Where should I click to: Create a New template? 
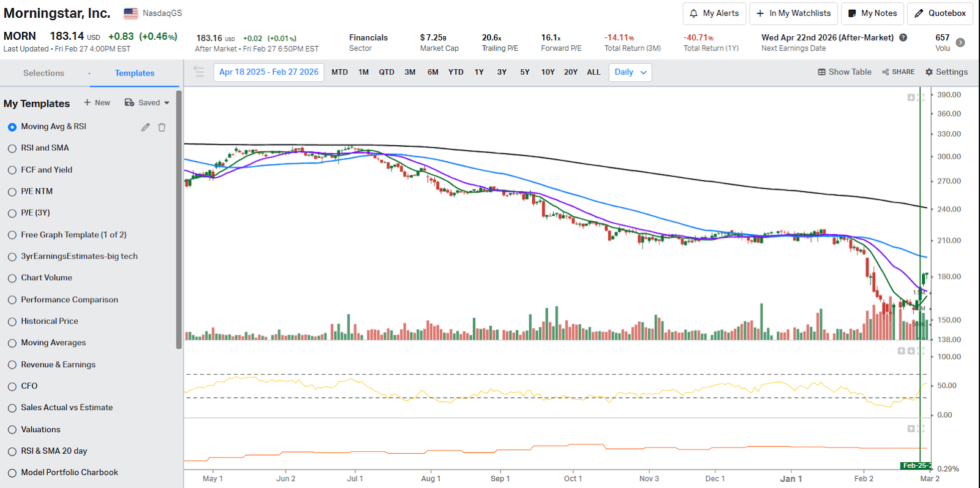tap(97, 102)
